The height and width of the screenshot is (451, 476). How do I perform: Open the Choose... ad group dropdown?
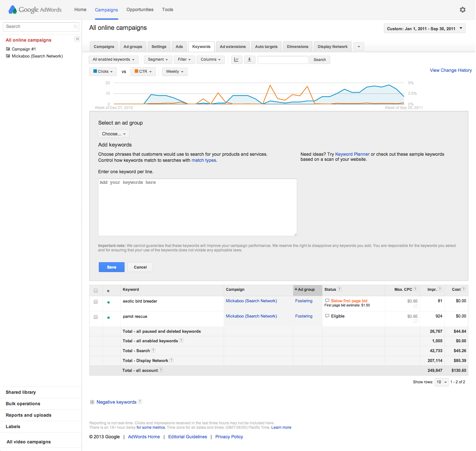coord(114,134)
